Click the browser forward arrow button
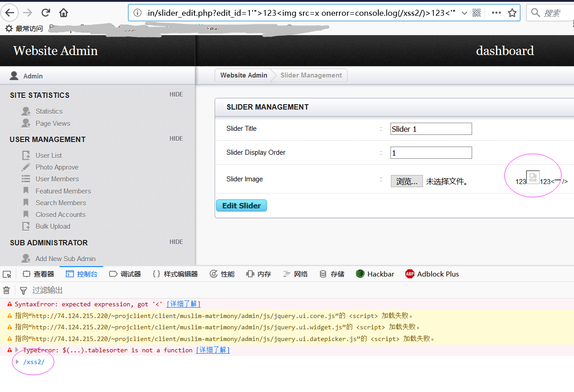 point(28,13)
